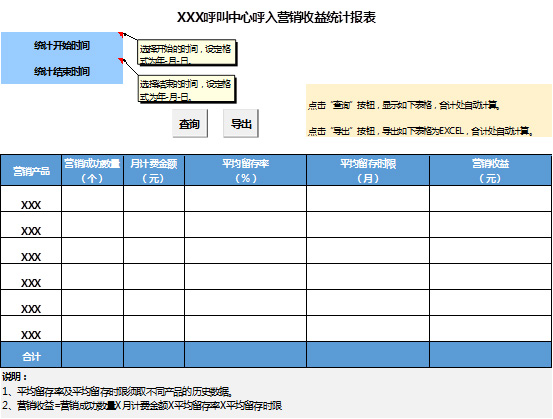553x419 pixels.
Task: Select the 营销收益 column header
Action: tap(491, 170)
